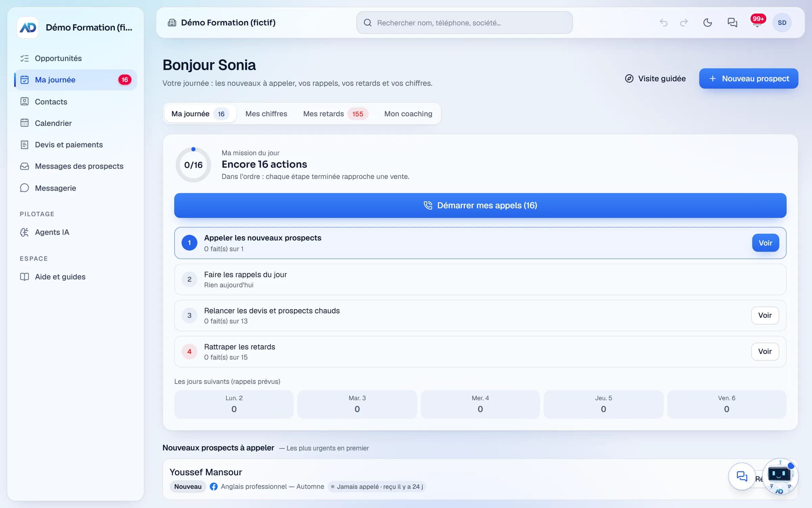Viewport: 812px width, 508px height.
Task: Select the Mar. 3 day card
Action: (357, 404)
